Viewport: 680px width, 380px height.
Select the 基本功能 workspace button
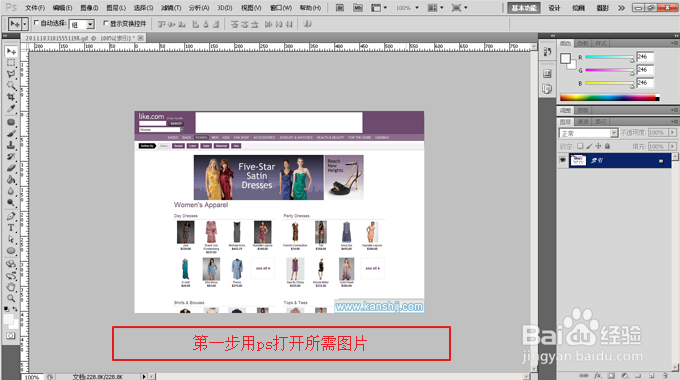tap(523, 8)
